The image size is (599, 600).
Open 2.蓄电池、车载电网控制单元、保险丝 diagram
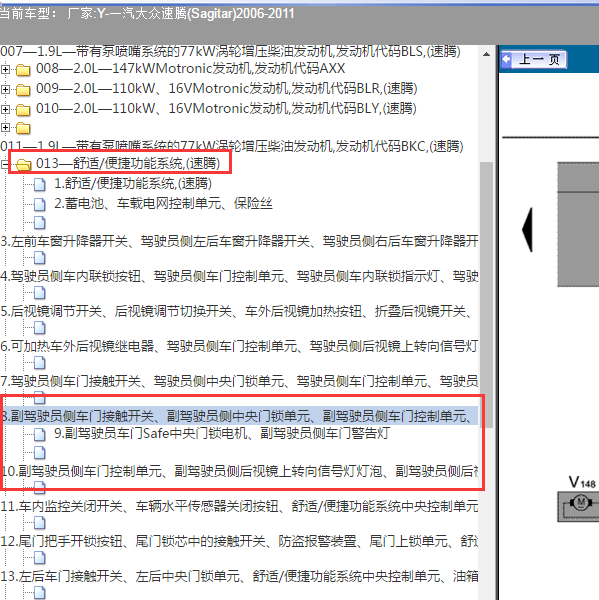(x=163, y=204)
